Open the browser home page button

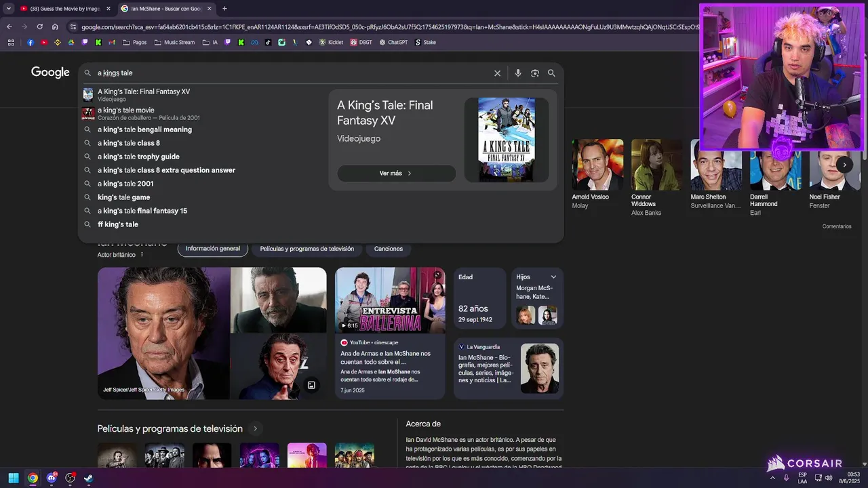[55, 27]
